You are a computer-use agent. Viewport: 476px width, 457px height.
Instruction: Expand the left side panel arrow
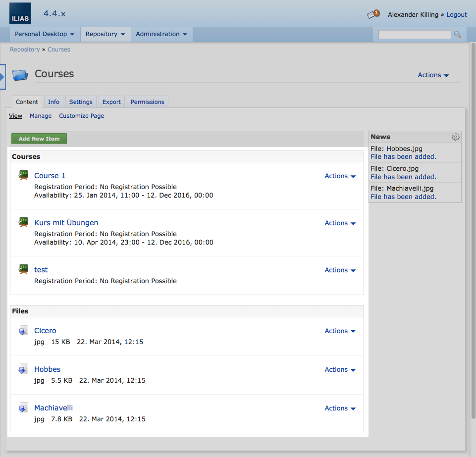[x=2, y=77]
